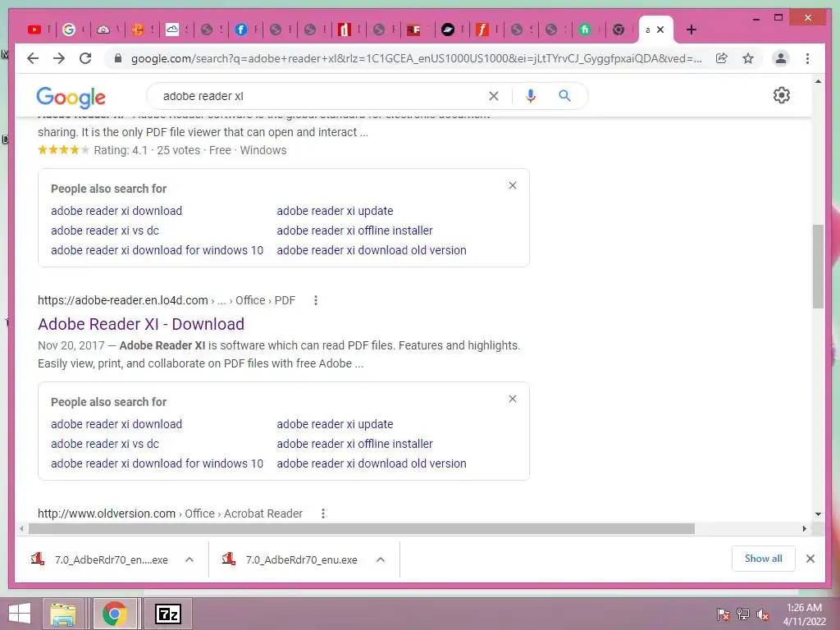840x630 pixels.
Task: Open the tab with the black planet icon
Action: click(x=448, y=30)
